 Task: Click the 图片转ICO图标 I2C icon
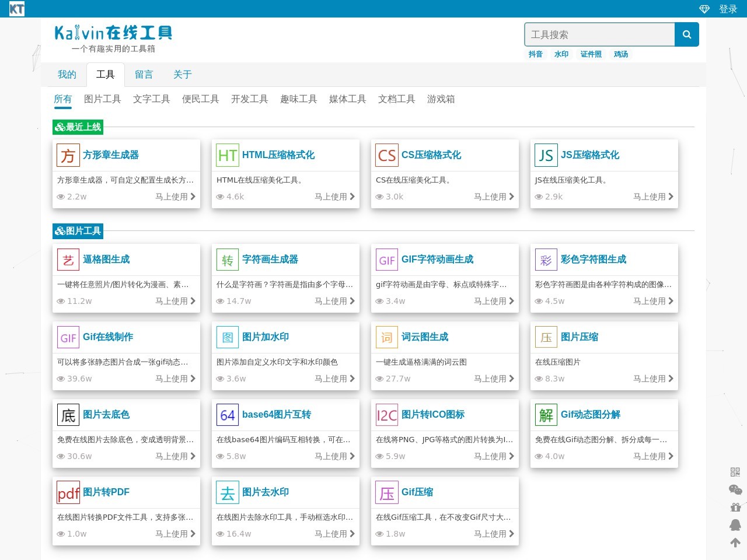(387, 415)
